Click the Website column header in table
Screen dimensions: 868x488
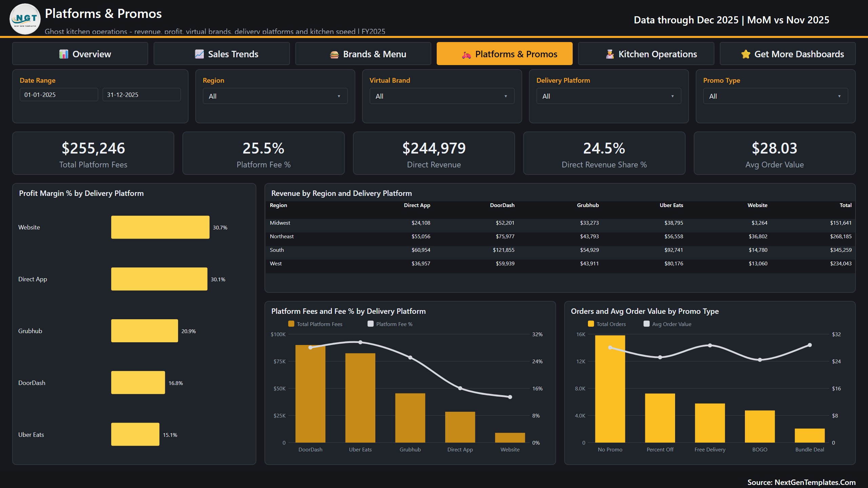click(757, 205)
